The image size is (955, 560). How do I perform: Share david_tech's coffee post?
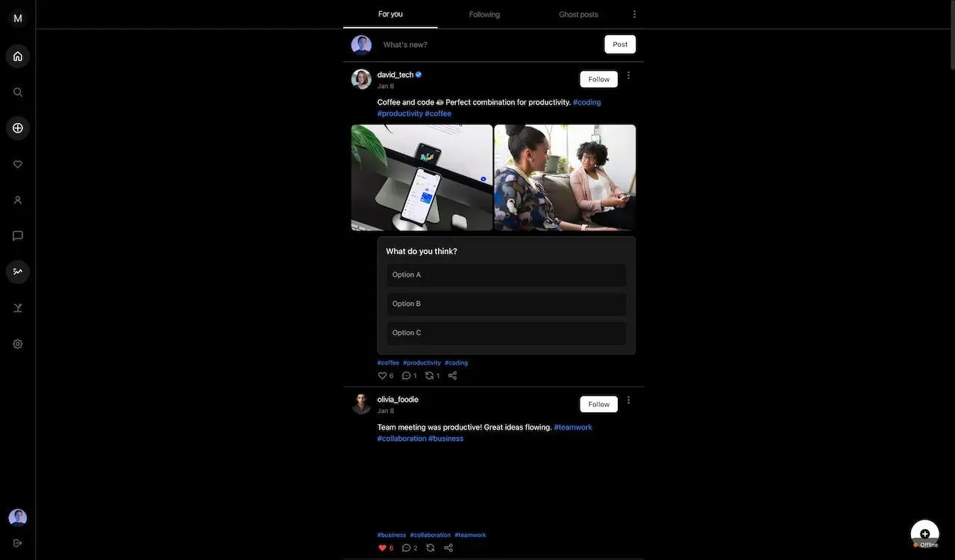click(x=452, y=376)
